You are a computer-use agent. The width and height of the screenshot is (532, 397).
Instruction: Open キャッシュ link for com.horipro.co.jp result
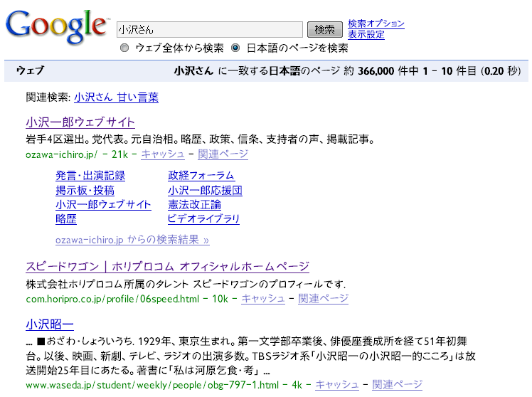(x=263, y=299)
